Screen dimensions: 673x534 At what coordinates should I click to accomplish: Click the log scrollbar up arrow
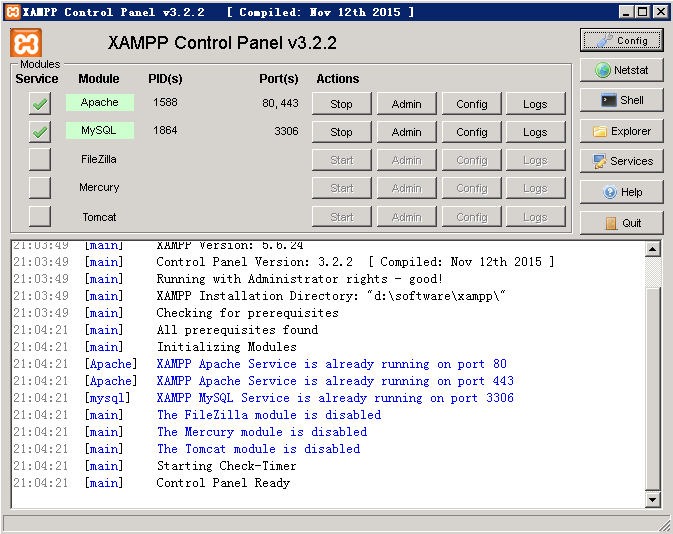652,249
